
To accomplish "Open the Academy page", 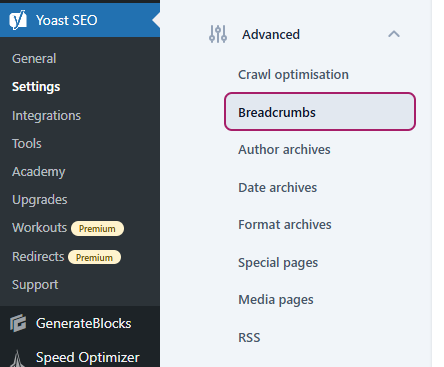I will pyautogui.click(x=39, y=172).
